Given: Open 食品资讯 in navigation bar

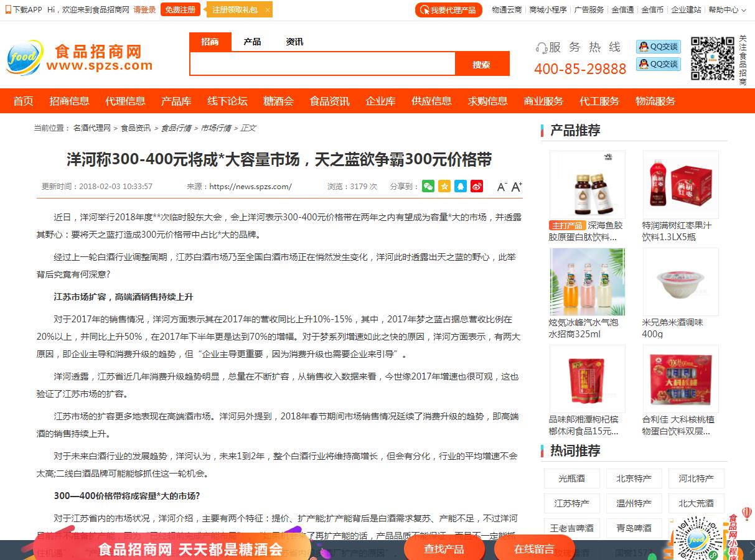Looking at the screenshot, I should (x=329, y=101).
